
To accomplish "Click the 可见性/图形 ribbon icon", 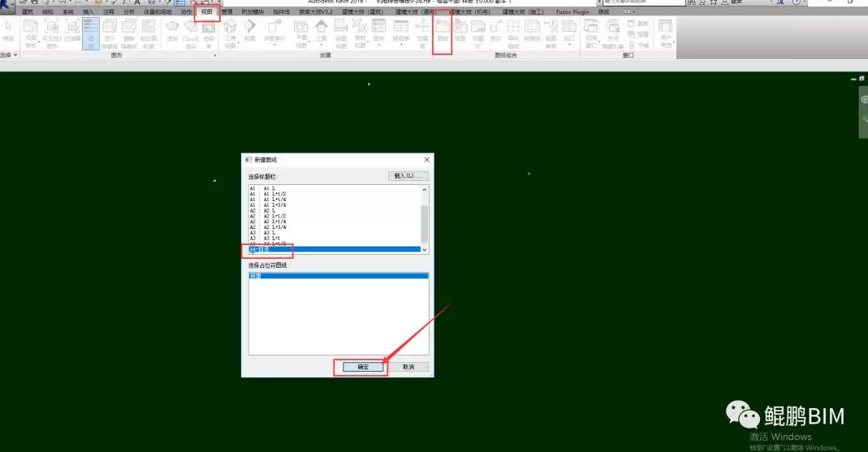I will (x=51, y=33).
